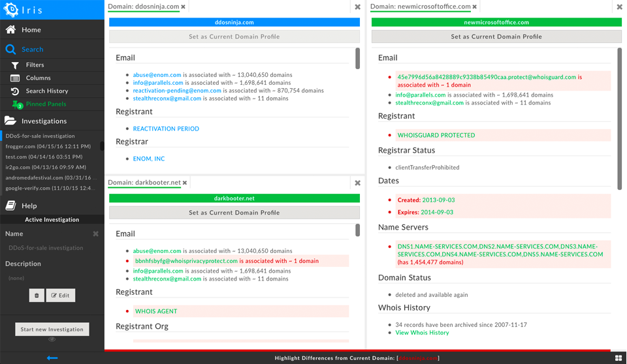This screenshot has height=364, width=627.
Task: Open REACTIVATION PERIOD registrant link
Action: (166, 129)
